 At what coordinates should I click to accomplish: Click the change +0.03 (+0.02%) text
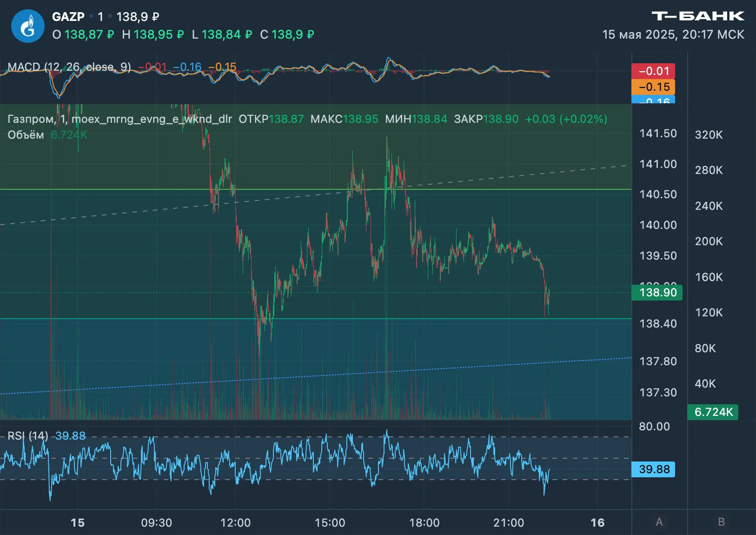pyautogui.click(x=566, y=119)
